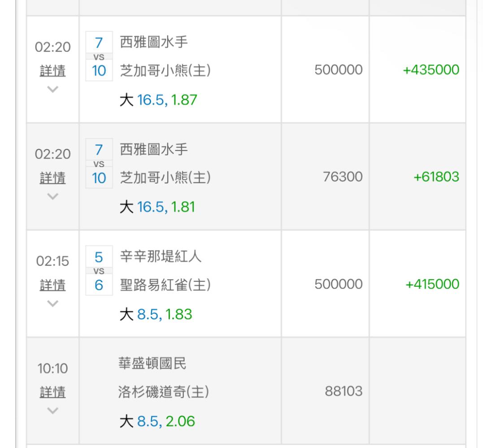Viewport: 483px width, 448px height.
Task: Click the +415000 winnings amount
Action: (x=432, y=284)
